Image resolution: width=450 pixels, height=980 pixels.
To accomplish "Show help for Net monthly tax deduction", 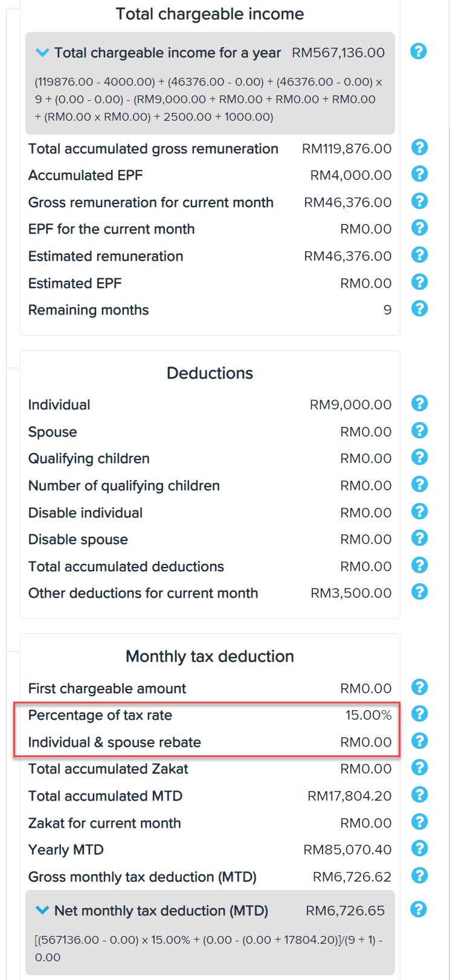I will (419, 909).
